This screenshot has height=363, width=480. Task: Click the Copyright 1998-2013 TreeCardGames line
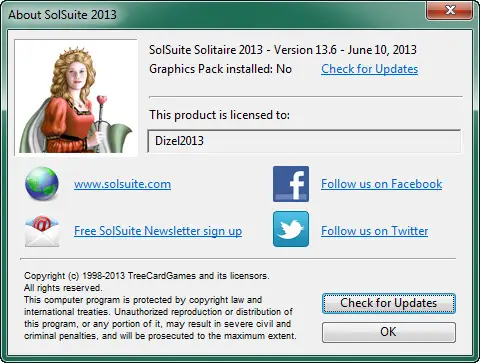(x=147, y=276)
